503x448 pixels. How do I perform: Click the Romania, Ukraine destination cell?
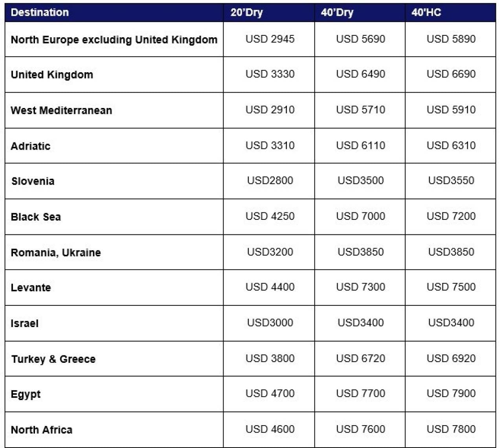tap(114, 252)
